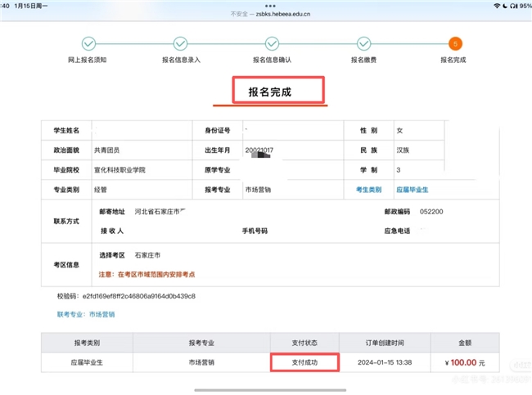Viewport: 532px width, 395px height.
Task: Click the order time 2024-01-15 13:38
Action: pos(385,361)
